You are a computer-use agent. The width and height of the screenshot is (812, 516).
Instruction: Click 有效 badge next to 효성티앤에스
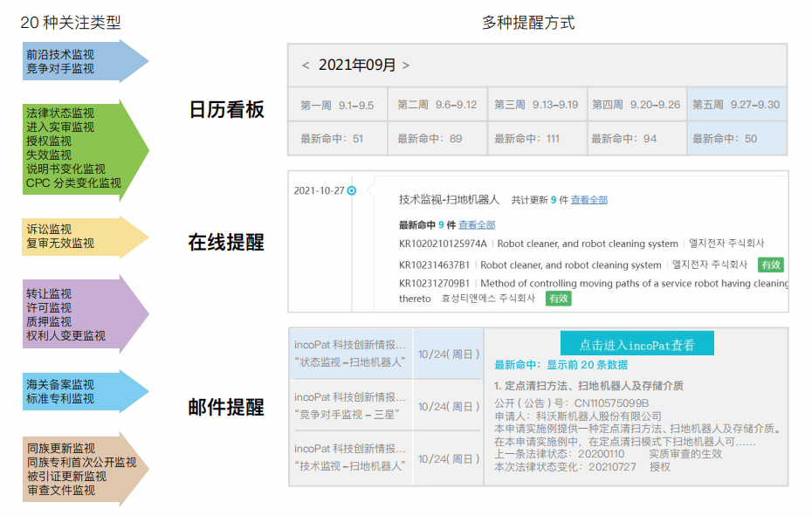pyautogui.click(x=558, y=299)
